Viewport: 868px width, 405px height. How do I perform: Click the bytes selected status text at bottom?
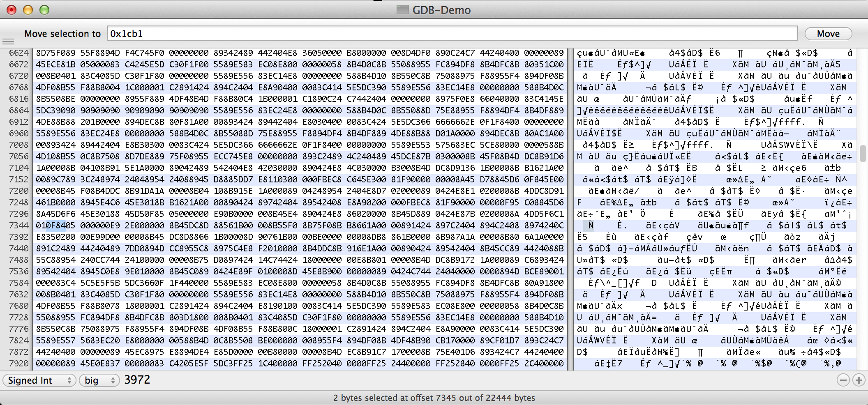pyautogui.click(x=434, y=398)
